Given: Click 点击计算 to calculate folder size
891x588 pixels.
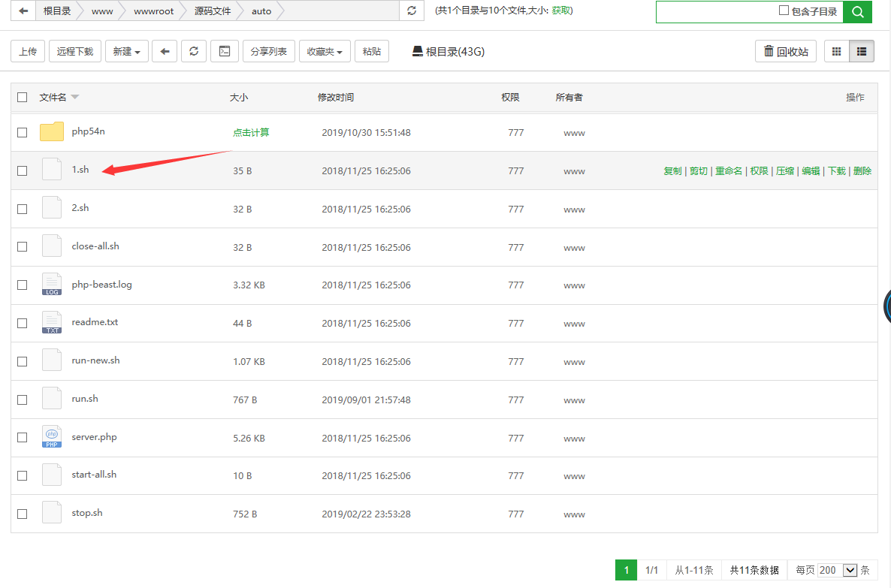Looking at the screenshot, I should coord(251,133).
